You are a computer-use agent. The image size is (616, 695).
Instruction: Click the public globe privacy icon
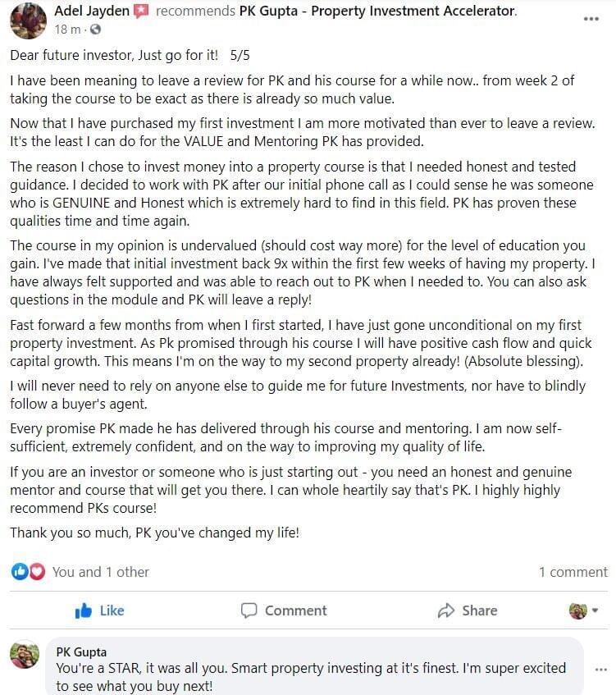[94, 30]
